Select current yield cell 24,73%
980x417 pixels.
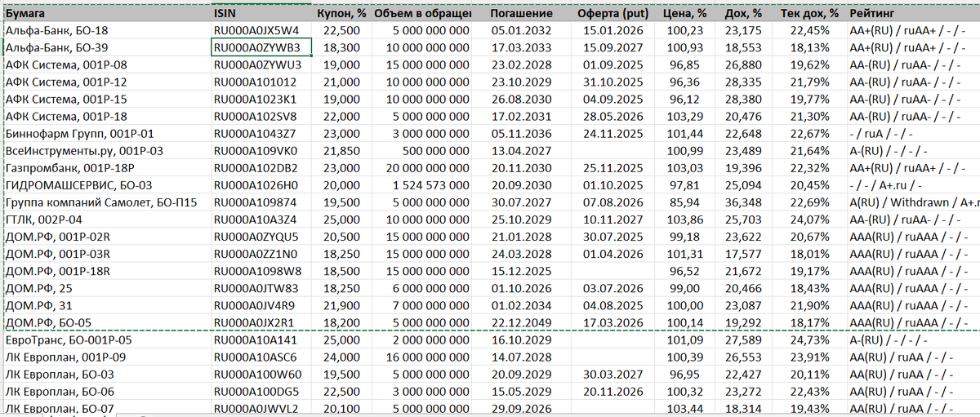809,339
